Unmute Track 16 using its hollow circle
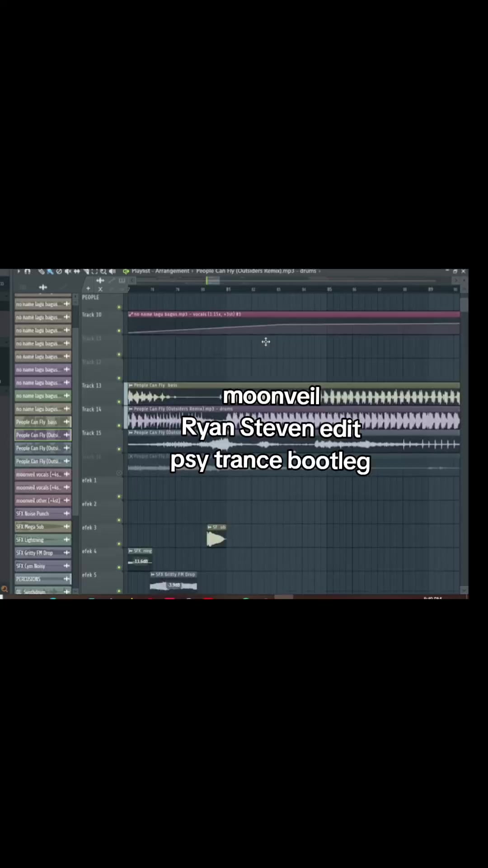 [119, 473]
